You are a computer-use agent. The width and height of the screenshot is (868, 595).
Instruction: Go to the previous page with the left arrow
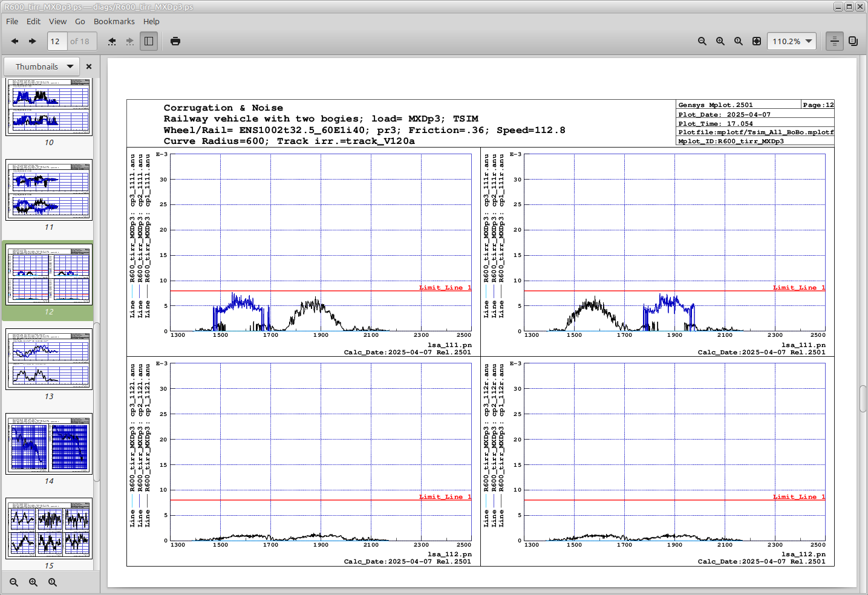tap(15, 41)
